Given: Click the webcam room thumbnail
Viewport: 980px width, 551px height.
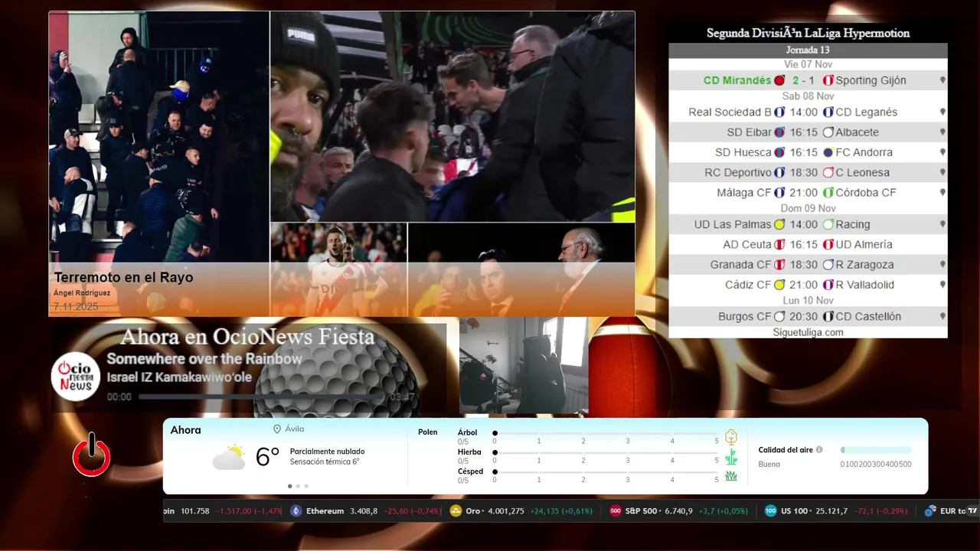Looking at the screenshot, I should [524, 366].
